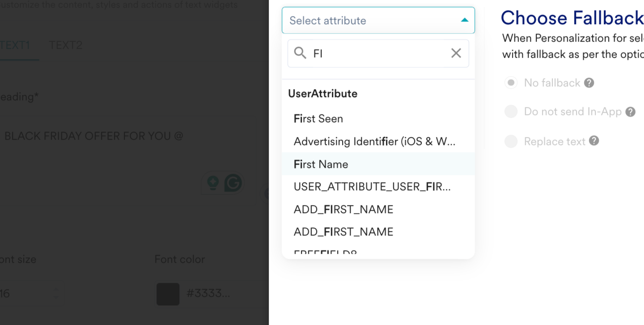Pick First Seen from attribute list
The width and height of the screenshot is (644, 325).
(x=378, y=119)
